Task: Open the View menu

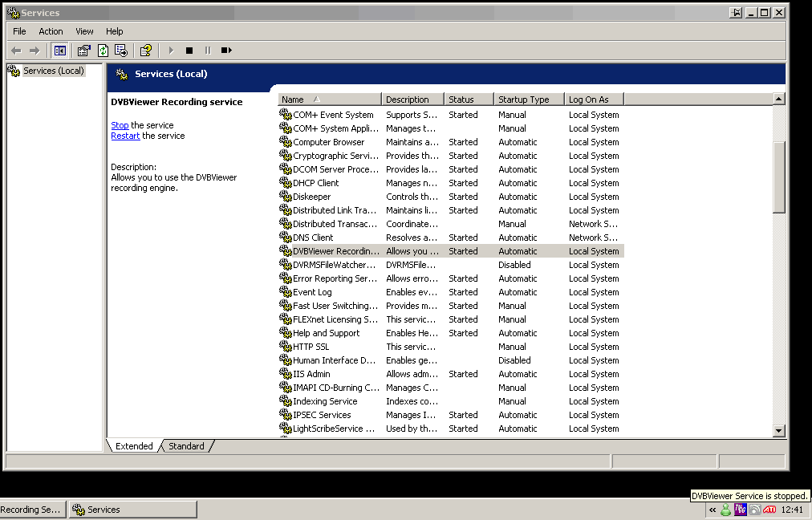Action: point(84,31)
